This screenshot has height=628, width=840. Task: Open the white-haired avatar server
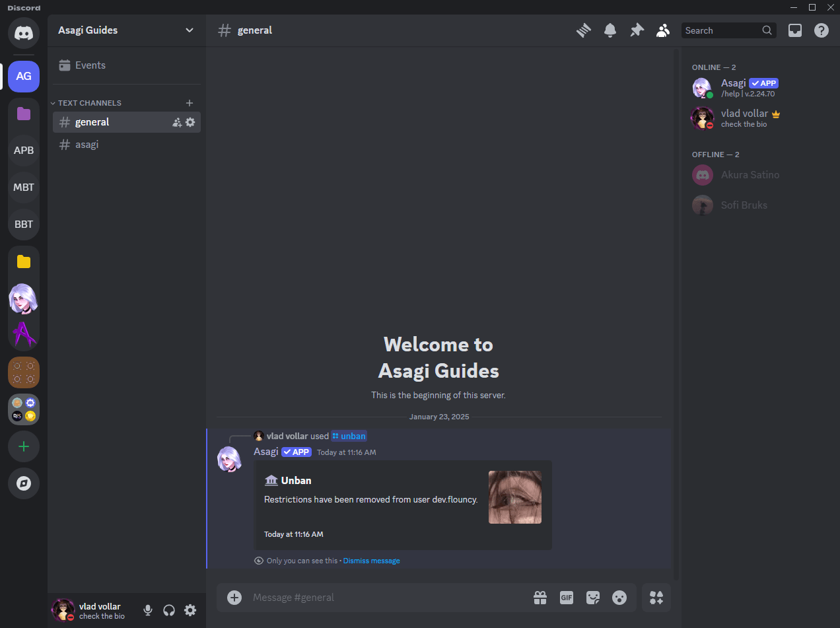coord(24,298)
